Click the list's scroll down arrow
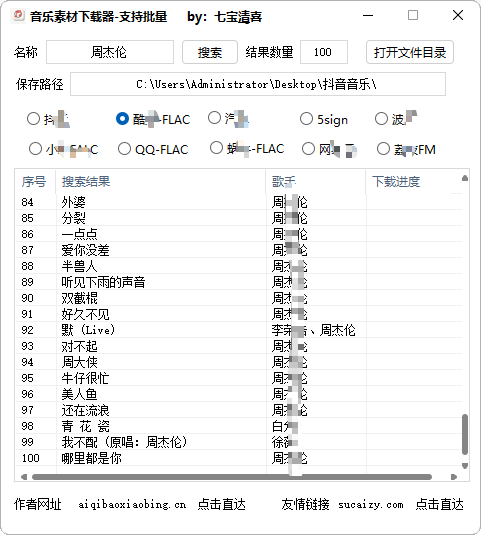This screenshot has width=481, height=535. tap(465, 466)
